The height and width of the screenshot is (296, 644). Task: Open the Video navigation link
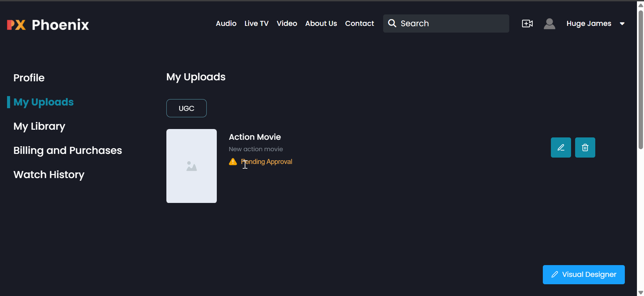coord(287,24)
